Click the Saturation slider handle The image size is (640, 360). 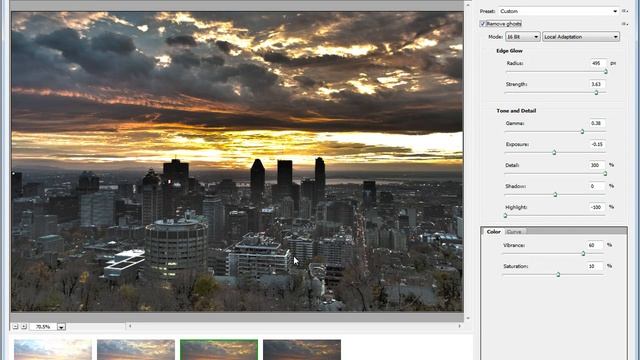558,275
